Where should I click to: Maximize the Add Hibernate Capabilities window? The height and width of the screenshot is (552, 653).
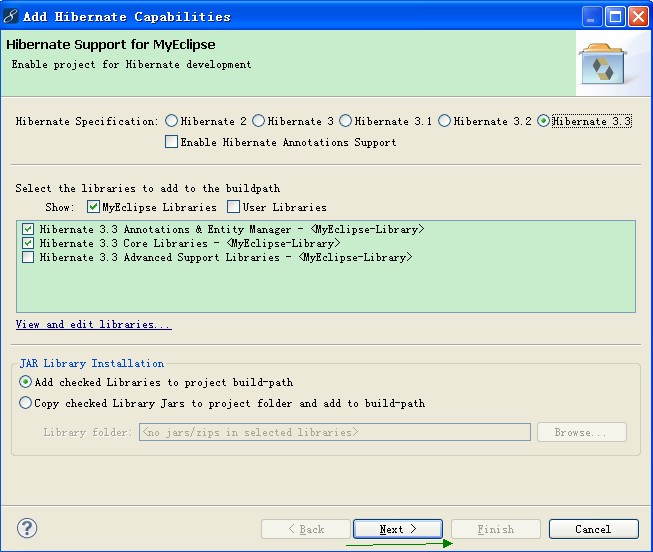615,17
